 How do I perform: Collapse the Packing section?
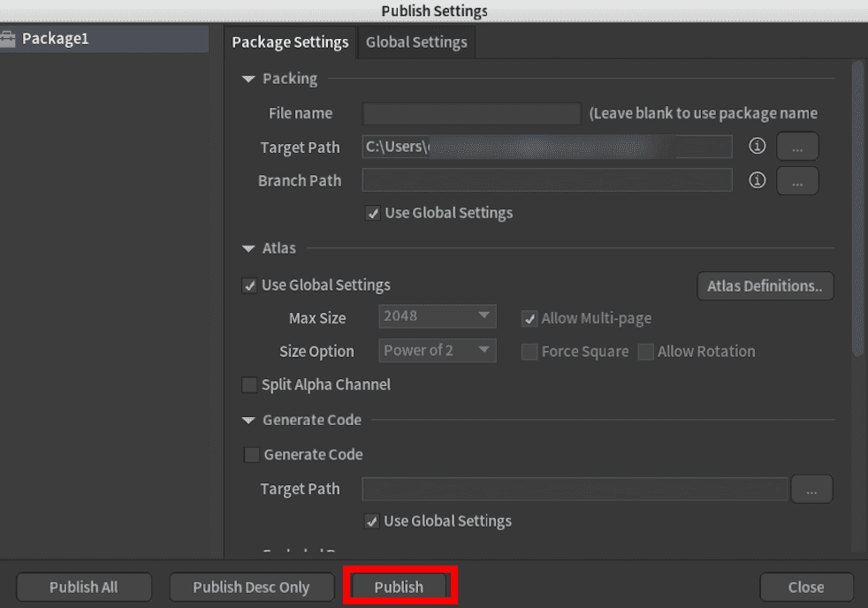248,80
